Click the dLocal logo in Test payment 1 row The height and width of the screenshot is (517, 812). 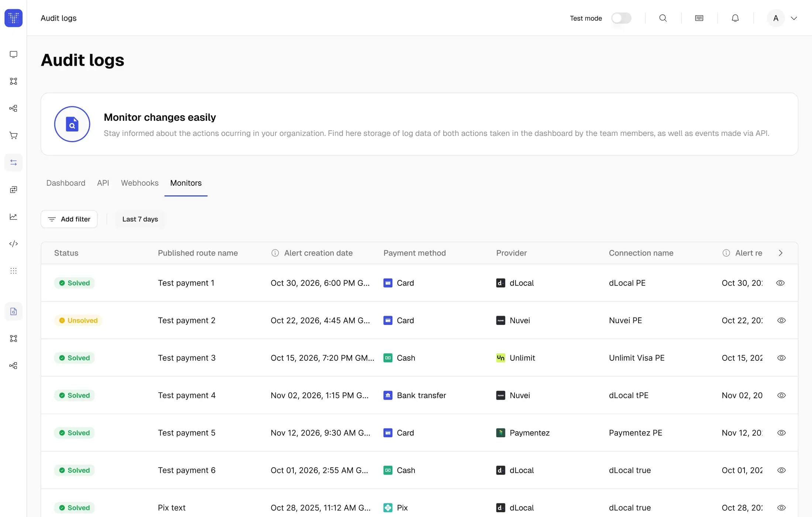pyautogui.click(x=500, y=283)
